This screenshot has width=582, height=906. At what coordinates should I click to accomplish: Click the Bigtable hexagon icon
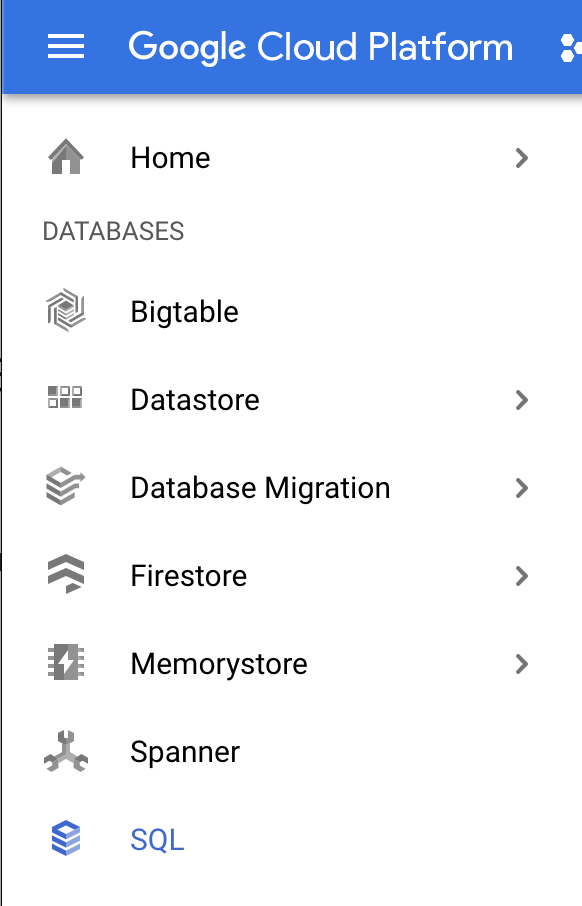click(66, 311)
